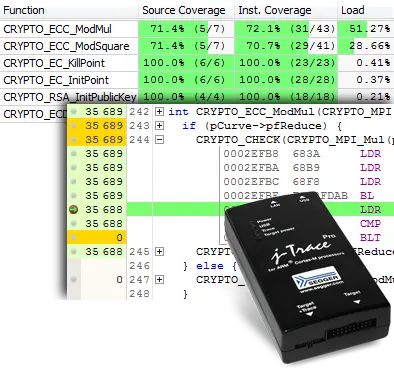The height and width of the screenshot is (368, 394).
Task: Sort by the Source Coverage column header
Action: click(x=186, y=10)
